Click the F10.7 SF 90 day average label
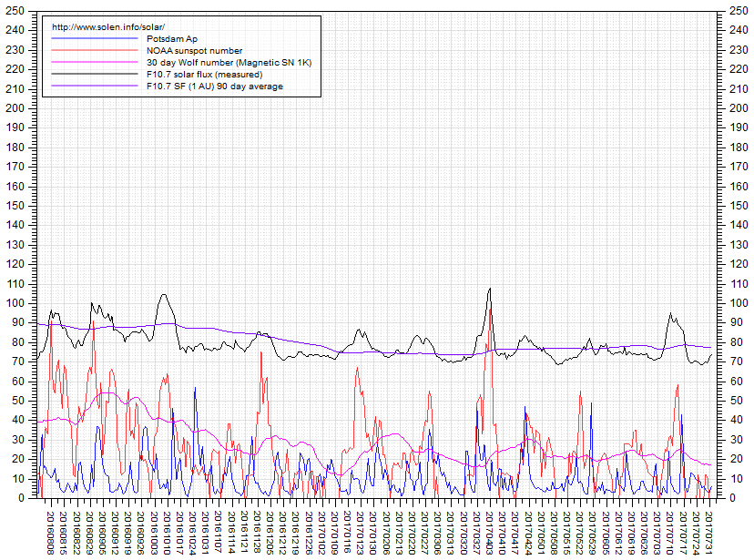 pos(214,87)
